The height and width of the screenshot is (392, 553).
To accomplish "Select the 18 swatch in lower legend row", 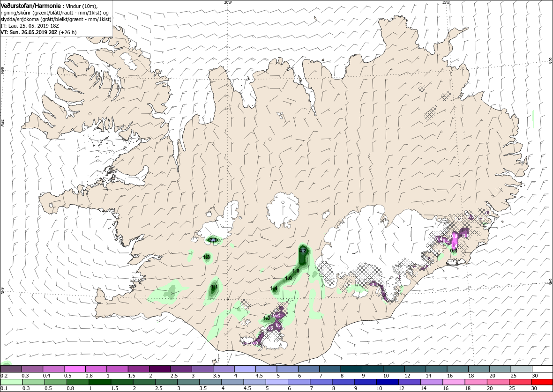I will click(x=475, y=382).
